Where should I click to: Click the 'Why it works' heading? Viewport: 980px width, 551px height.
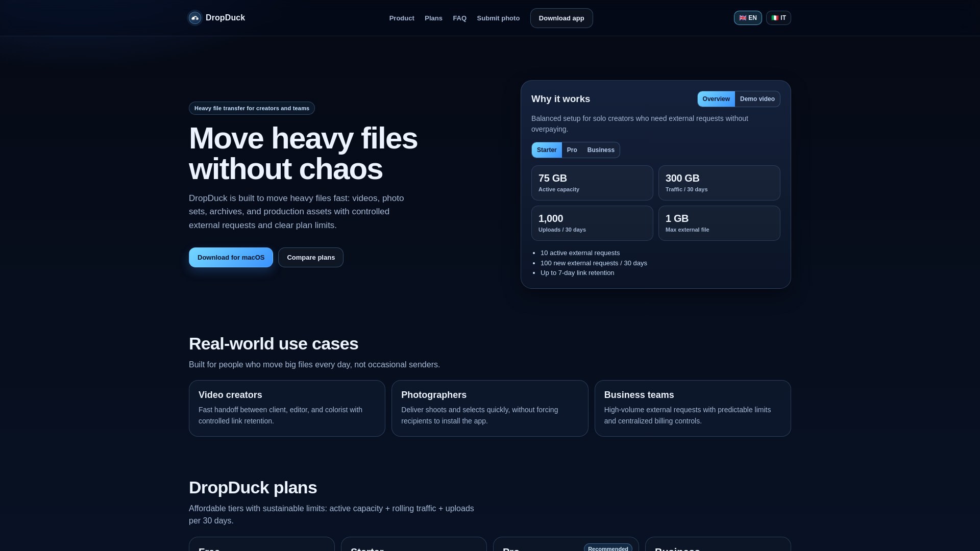click(560, 99)
